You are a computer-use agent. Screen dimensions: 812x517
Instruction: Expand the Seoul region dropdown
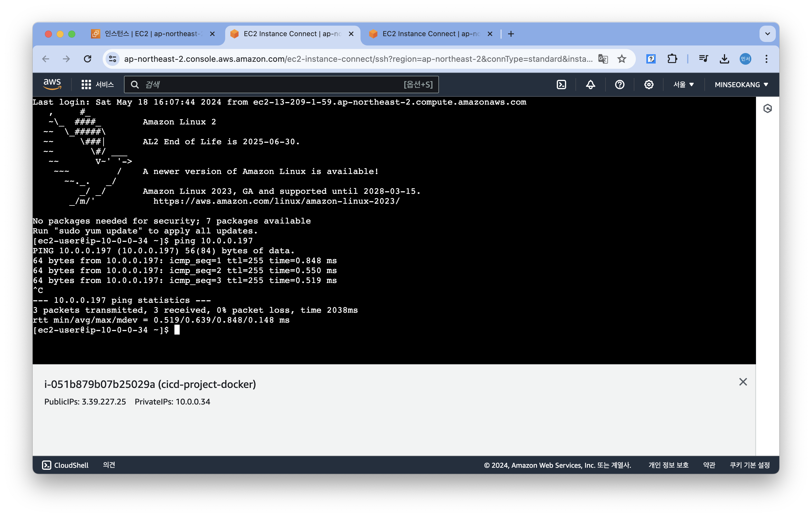(x=683, y=85)
